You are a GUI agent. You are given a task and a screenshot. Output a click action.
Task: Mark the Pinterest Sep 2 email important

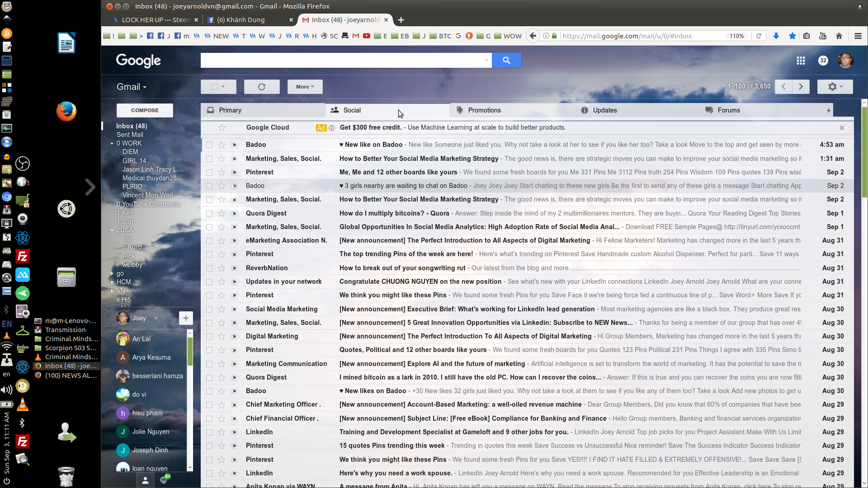(x=234, y=172)
